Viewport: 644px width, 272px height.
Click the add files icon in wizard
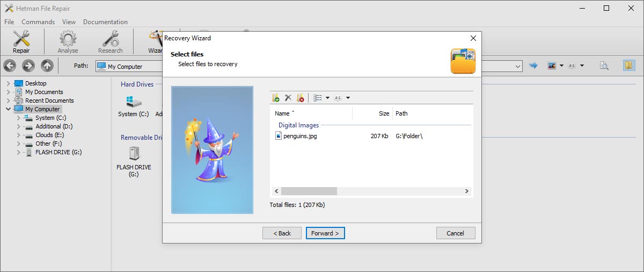[276, 98]
